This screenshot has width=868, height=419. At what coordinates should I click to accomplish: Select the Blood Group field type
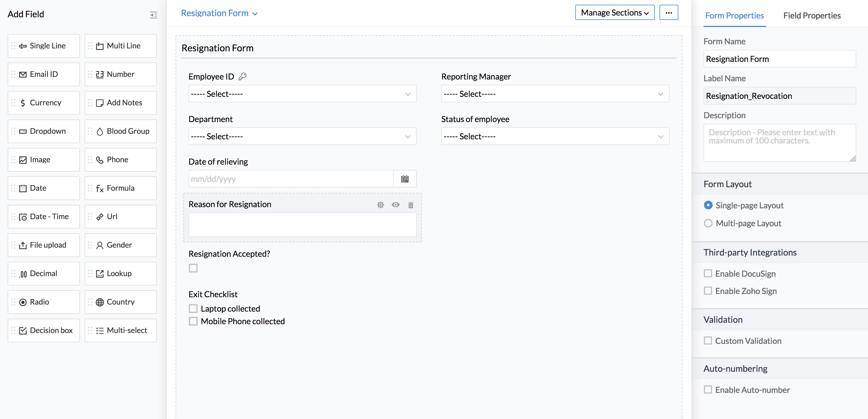(121, 131)
